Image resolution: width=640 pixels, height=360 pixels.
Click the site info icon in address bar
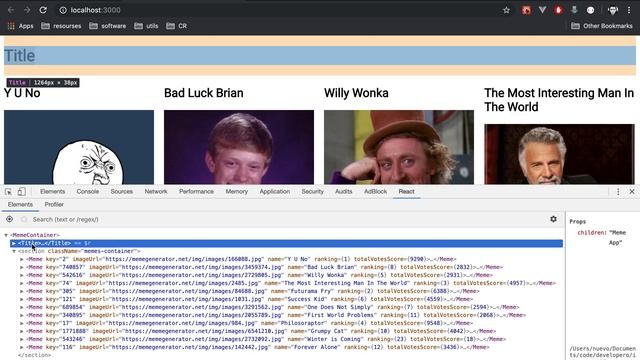click(63, 10)
